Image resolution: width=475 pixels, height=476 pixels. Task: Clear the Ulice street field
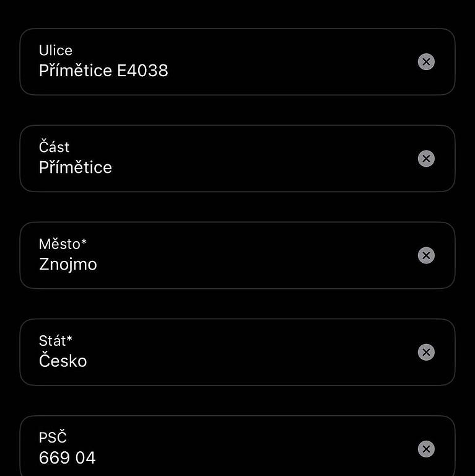426,61
